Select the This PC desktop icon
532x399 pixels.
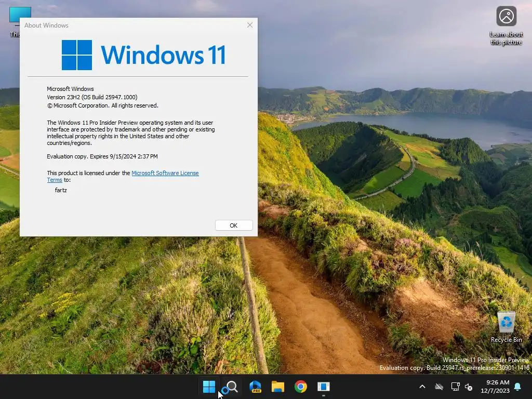coord(15,21)
